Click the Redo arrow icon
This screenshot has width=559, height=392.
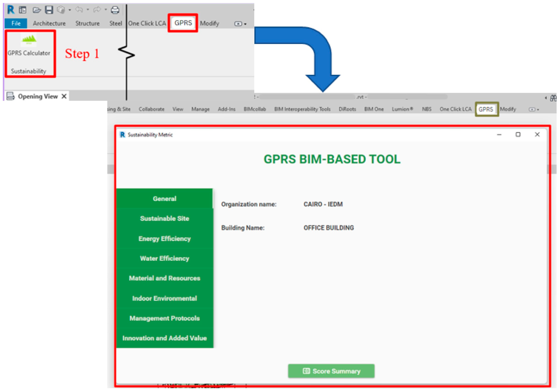point(97,10)
